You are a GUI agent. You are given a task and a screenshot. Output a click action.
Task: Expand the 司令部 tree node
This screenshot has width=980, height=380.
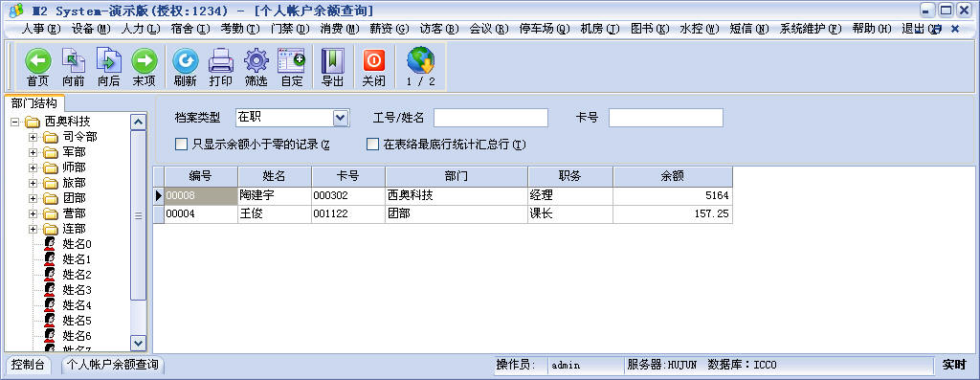tap(33, 137)
